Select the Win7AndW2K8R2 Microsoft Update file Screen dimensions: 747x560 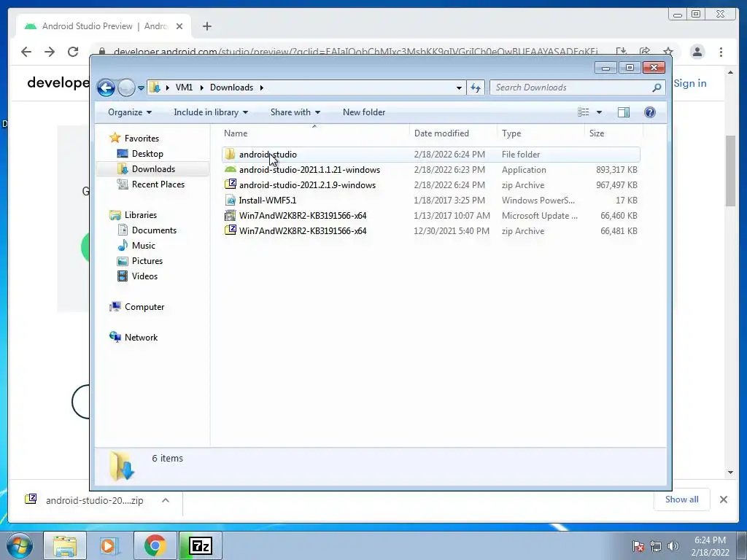click(430, 215)
